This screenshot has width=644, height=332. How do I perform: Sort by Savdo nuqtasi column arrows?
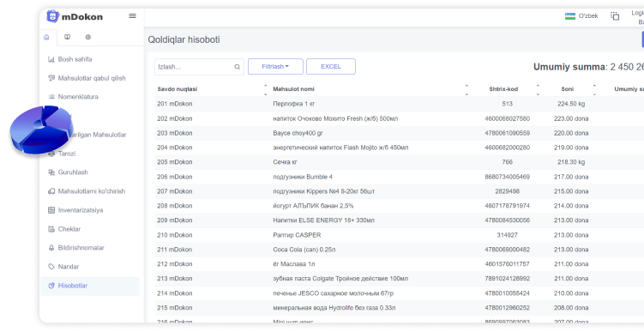point(265,89)
